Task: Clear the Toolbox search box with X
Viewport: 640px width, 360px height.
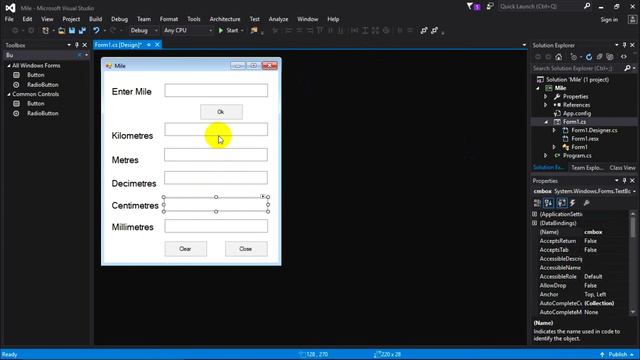Action: (x=80, y=55)
